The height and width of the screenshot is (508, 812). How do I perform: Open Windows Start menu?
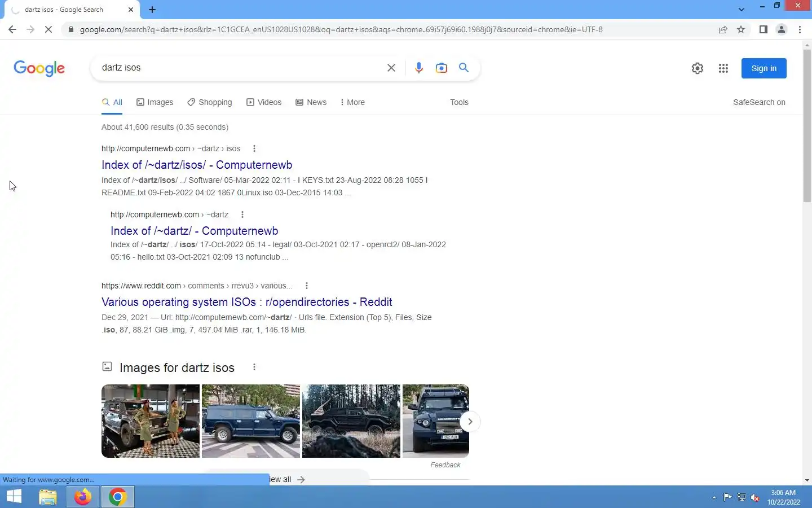pyautogui.click(x=14, y=497)
